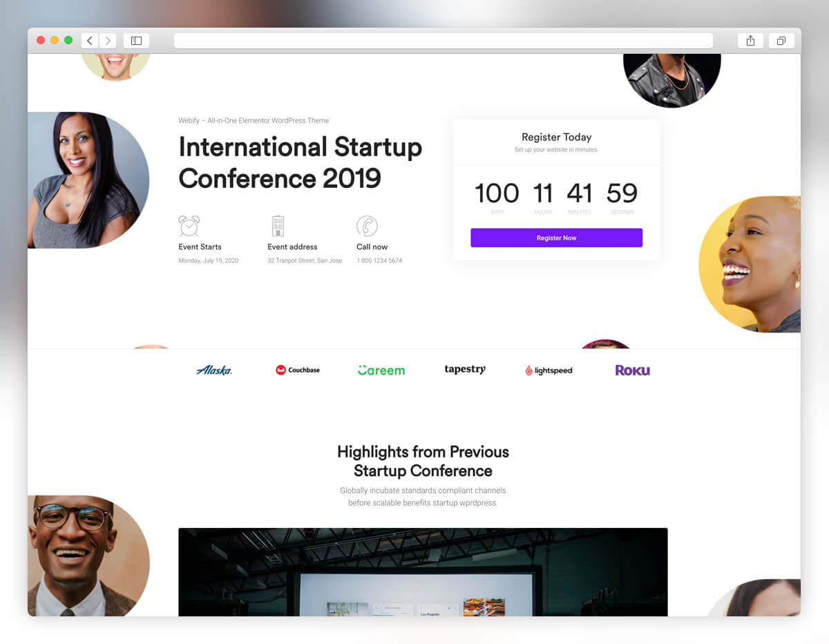829x644 pixels.
Task: Toggle the Safari sidebar button
Action: [136, 41]
